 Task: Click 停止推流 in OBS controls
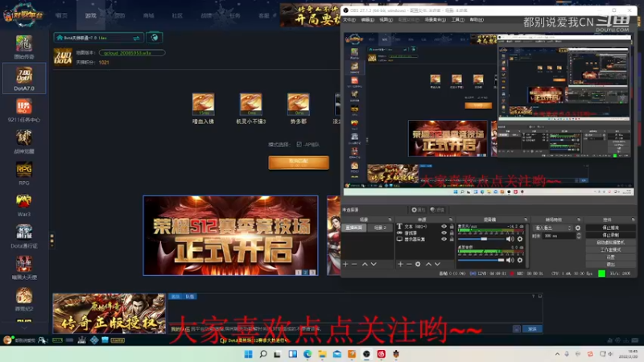(610, 228)
